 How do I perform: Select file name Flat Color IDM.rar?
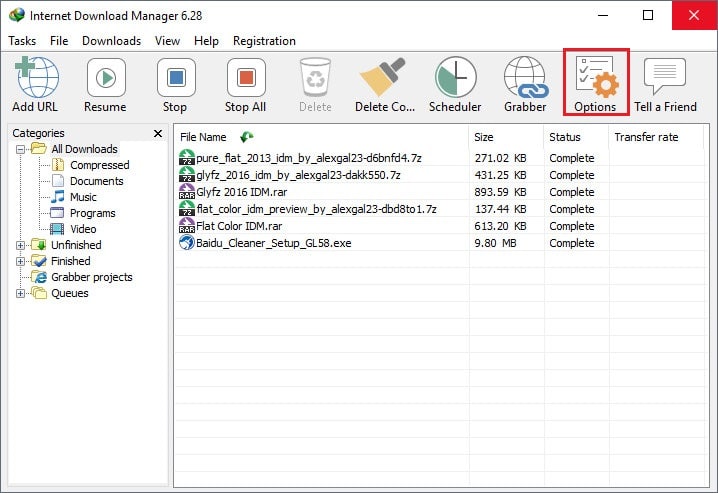[x=239, y=226]
